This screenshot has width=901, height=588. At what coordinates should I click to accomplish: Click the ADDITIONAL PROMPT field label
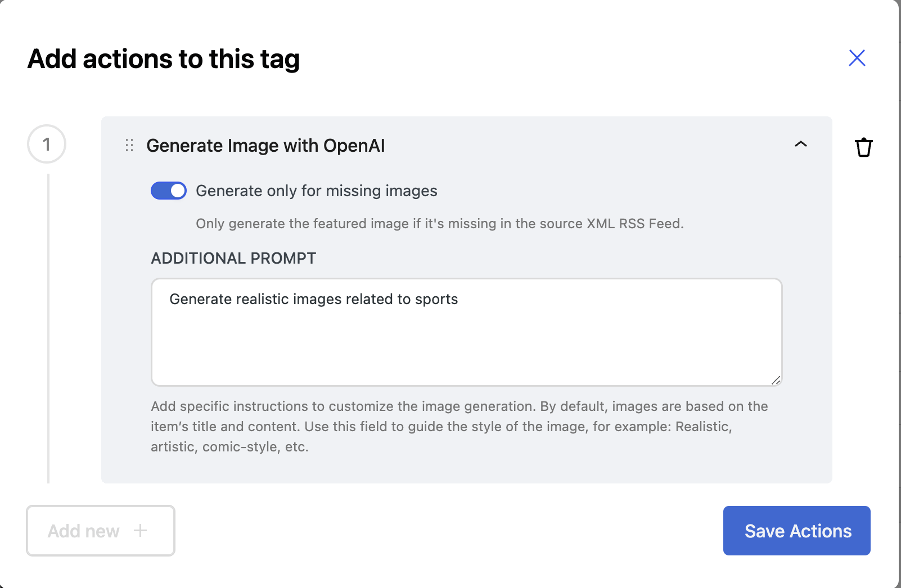pos(233,258)
